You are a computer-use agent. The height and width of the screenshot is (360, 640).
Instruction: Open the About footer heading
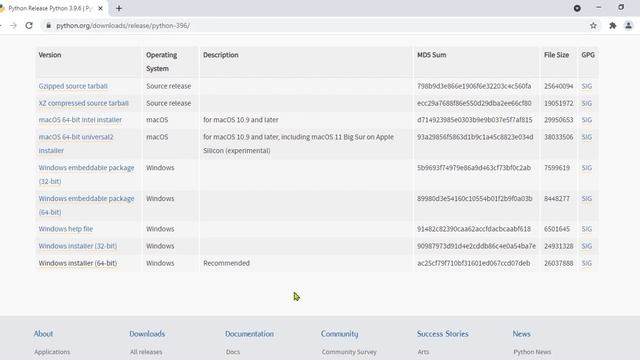coord(43,334)
